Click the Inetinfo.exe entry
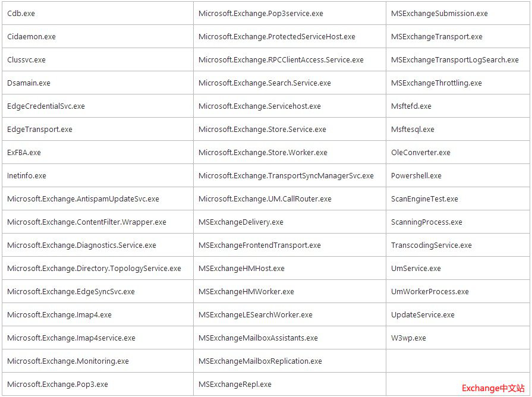Image resolution: width=532 pixels, height=397 pixels. coord(26,175)
